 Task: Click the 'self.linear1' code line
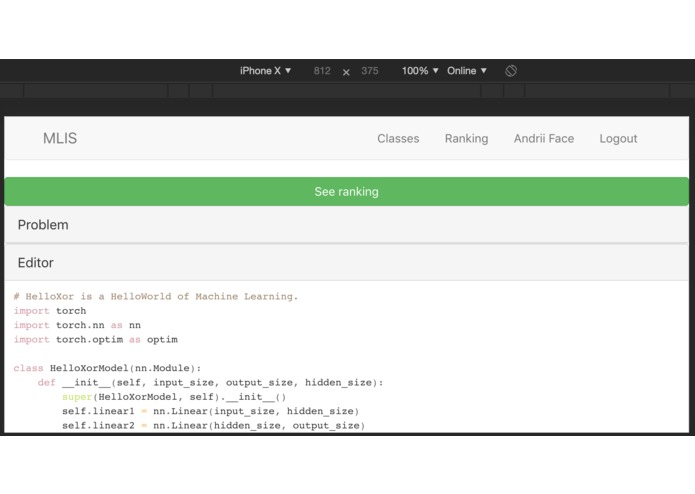click(211, 411)
